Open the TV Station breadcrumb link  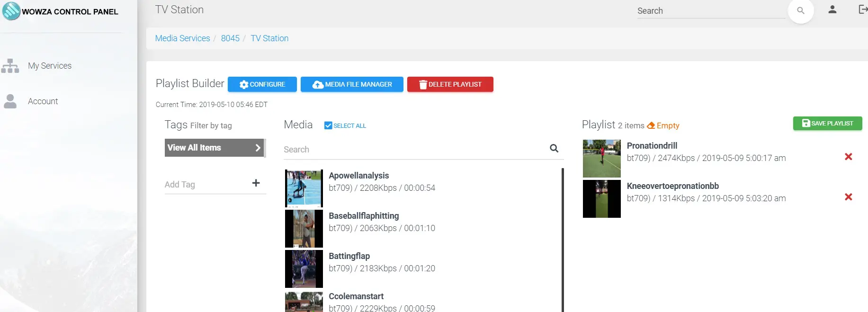point(269,38)
